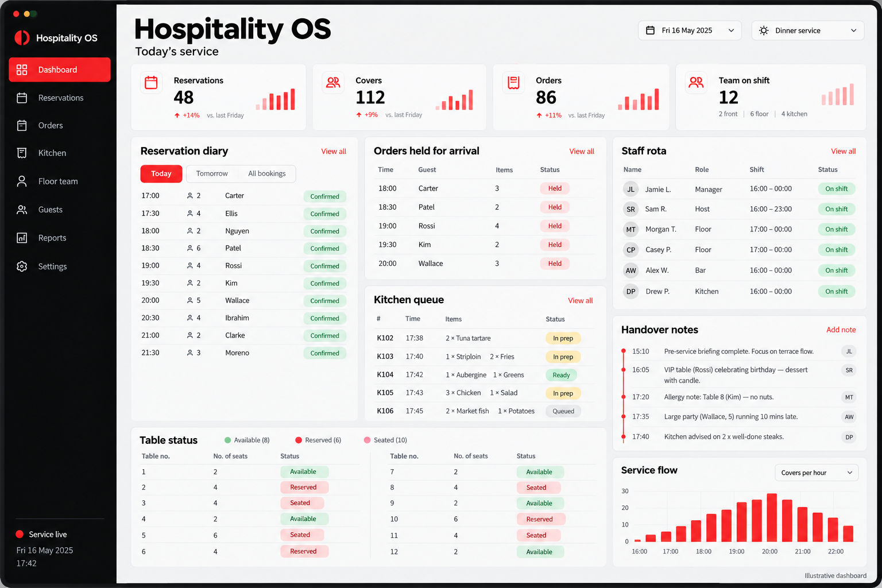Click View all in Staff rota
The width and height of the screenshot is (882, 588).
(x=844, y=152)
